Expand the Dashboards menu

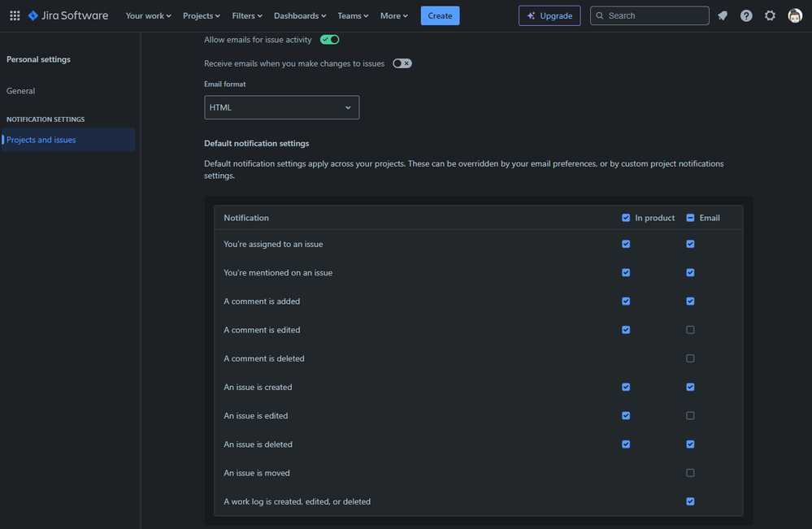point(300,15)
